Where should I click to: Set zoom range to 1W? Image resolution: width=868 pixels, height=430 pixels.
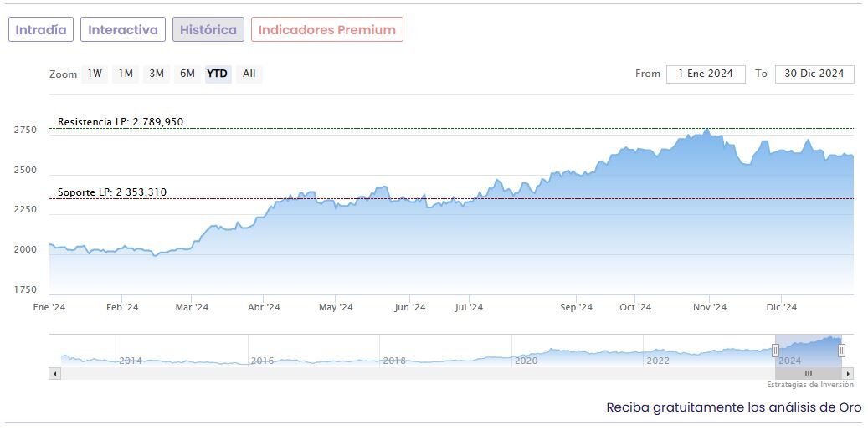(95, 74)
